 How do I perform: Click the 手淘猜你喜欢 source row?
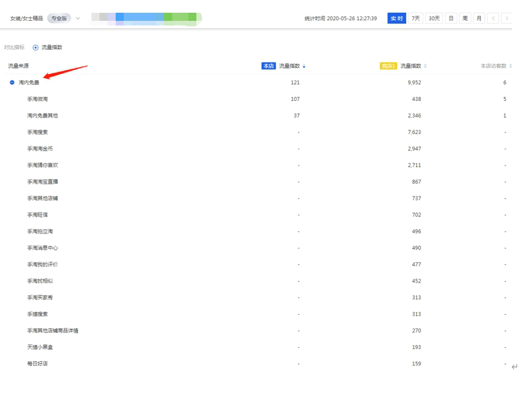tap(42, 165)
